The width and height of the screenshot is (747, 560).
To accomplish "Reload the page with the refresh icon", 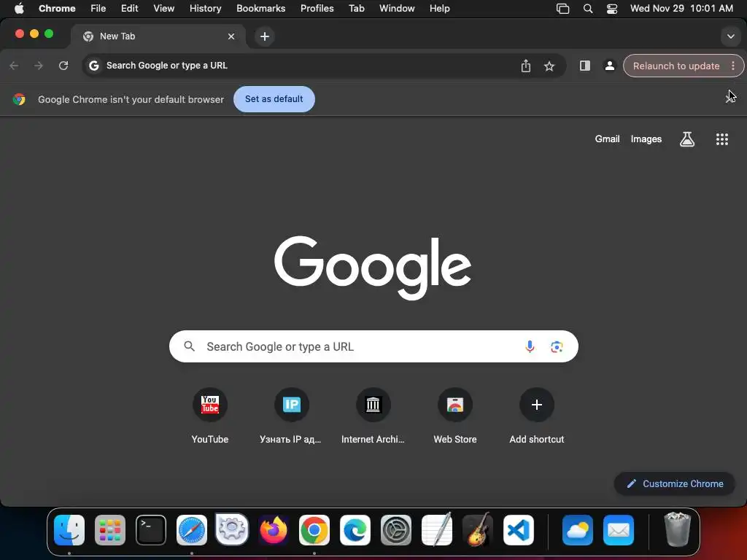I will coord(63,66).
